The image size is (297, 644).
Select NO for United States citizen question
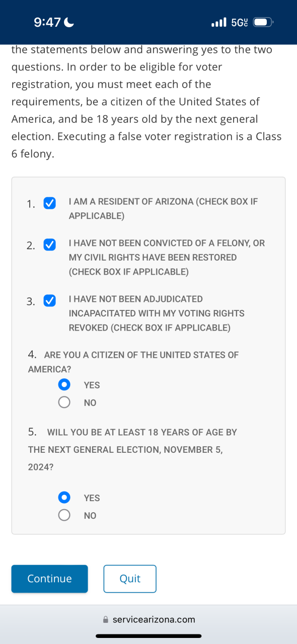point(64,403)
